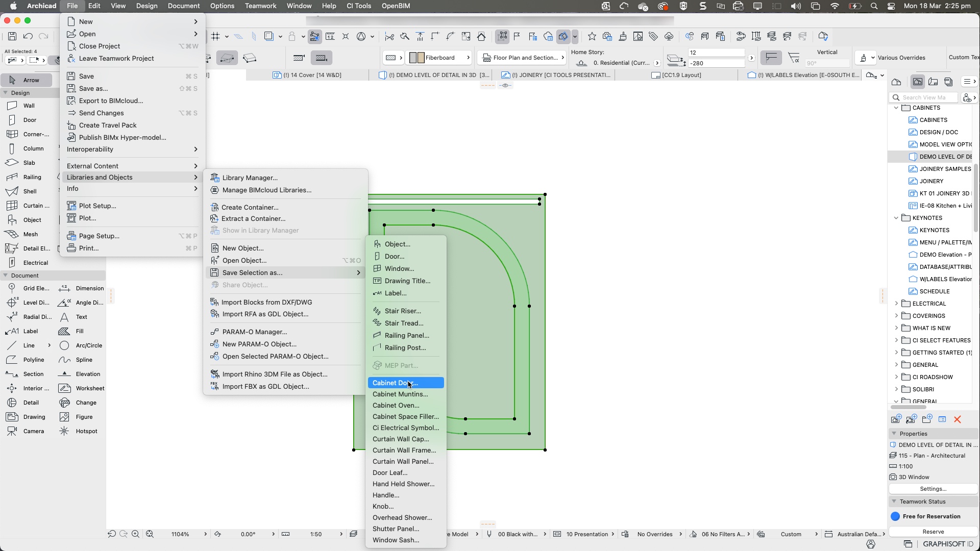
Task: Click the Undo icon in toolbar
Action: click(x=28, y=36)
